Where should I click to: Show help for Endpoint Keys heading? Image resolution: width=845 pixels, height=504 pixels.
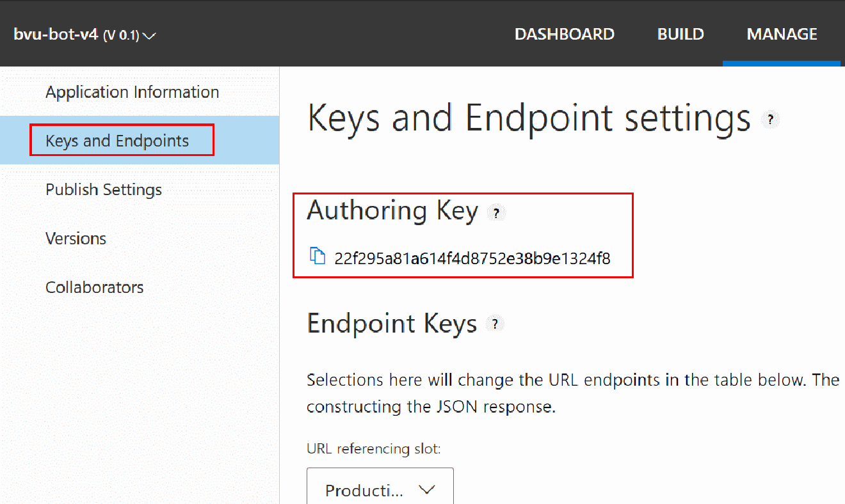(x=495, y=324)
